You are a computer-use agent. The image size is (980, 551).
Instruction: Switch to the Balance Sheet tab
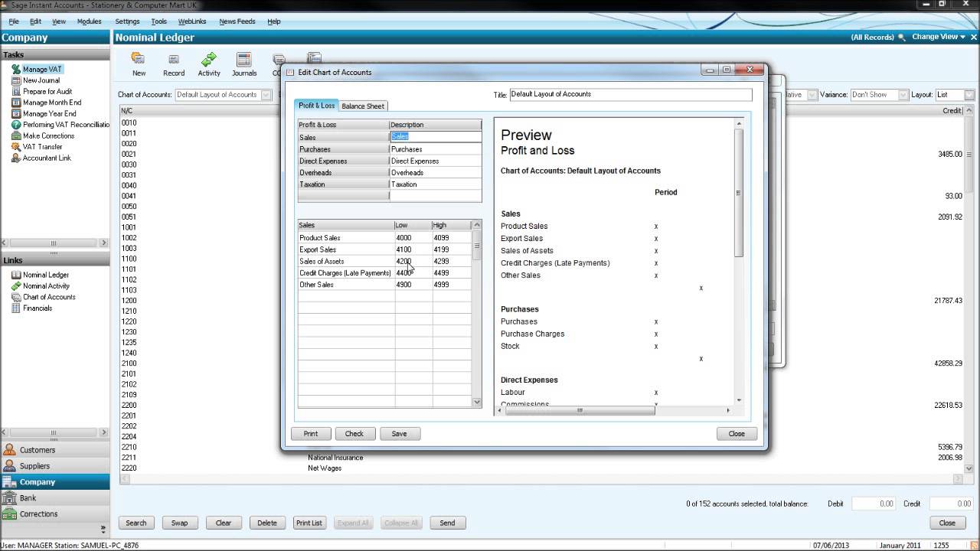coord(363,106)
